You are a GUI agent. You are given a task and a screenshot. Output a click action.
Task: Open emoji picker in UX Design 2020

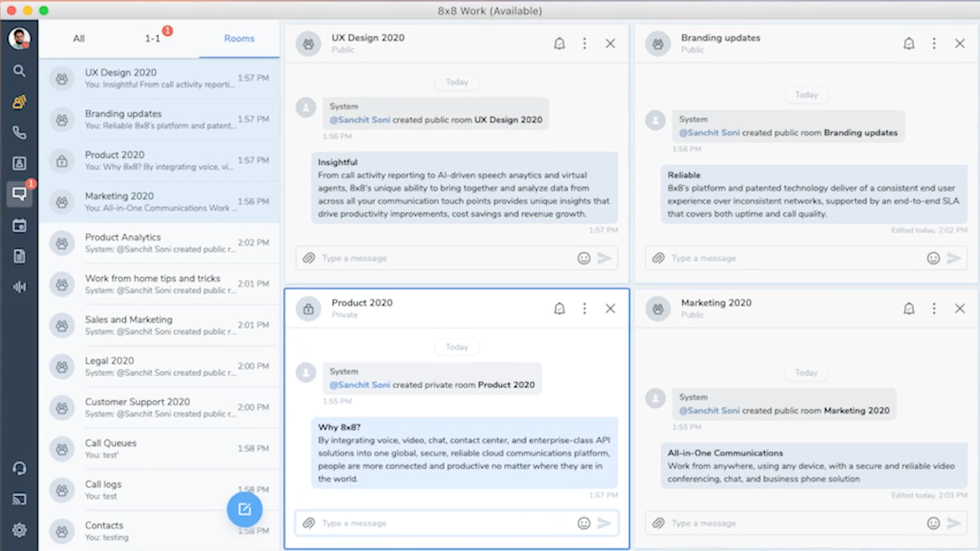coord(583,258)
